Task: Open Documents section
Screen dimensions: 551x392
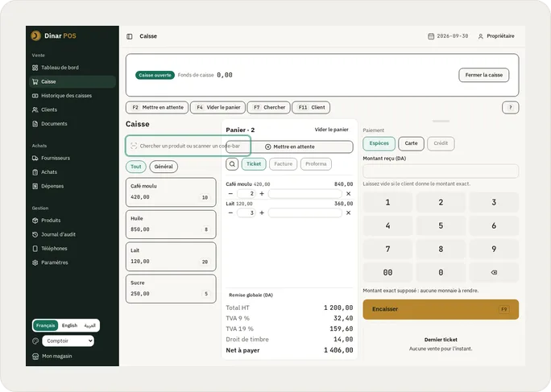Action: [72, 124]
